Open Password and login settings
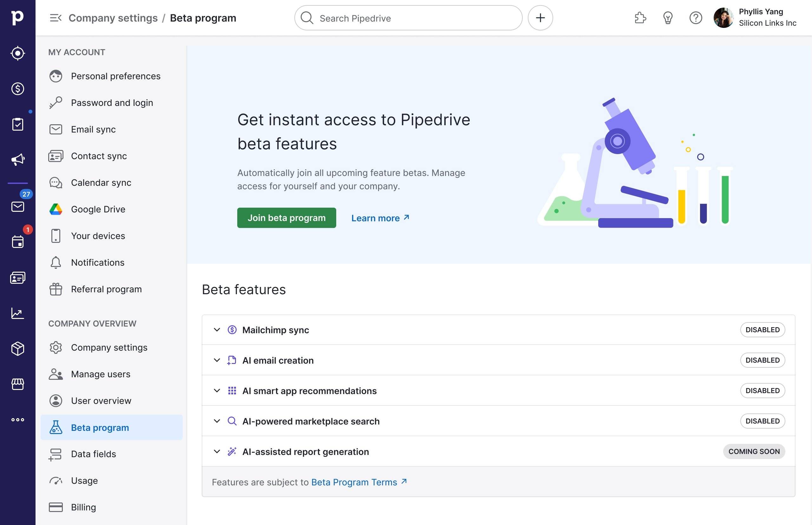The image size is (812, 525). [x=112, y=103]
